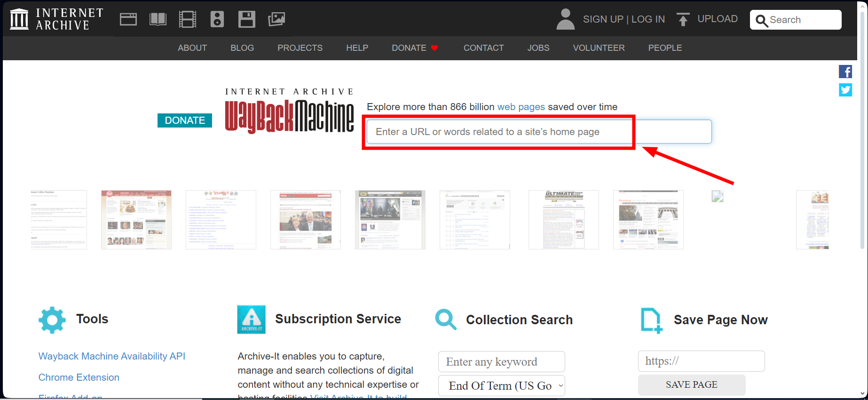Open the Chrome Extension link

79,377
